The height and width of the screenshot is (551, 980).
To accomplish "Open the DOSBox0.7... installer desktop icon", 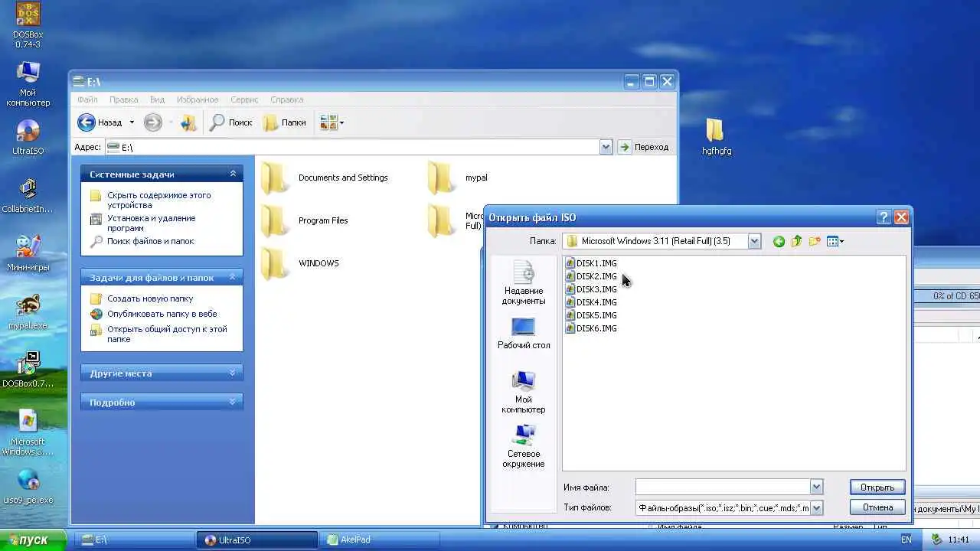I will click(28, 370).
